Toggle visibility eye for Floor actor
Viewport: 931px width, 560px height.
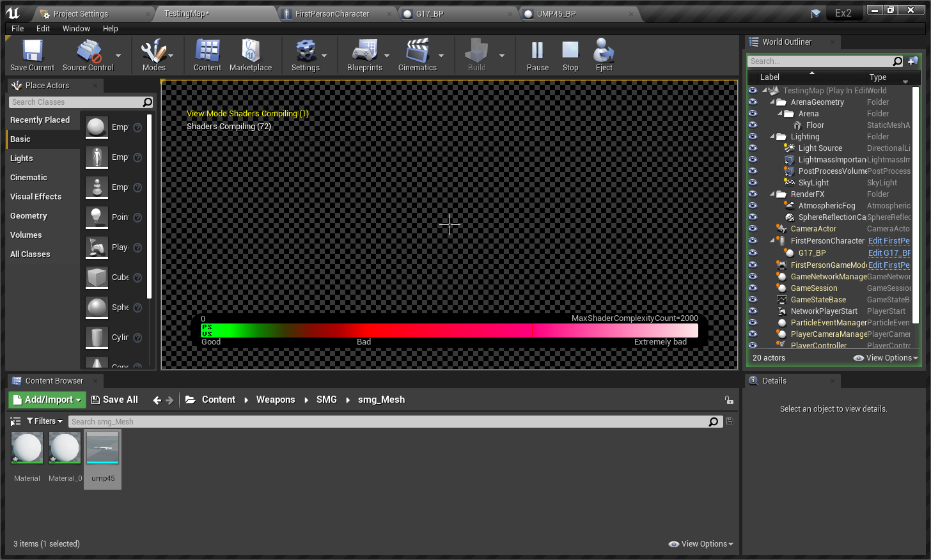click(x=753, y=125)
